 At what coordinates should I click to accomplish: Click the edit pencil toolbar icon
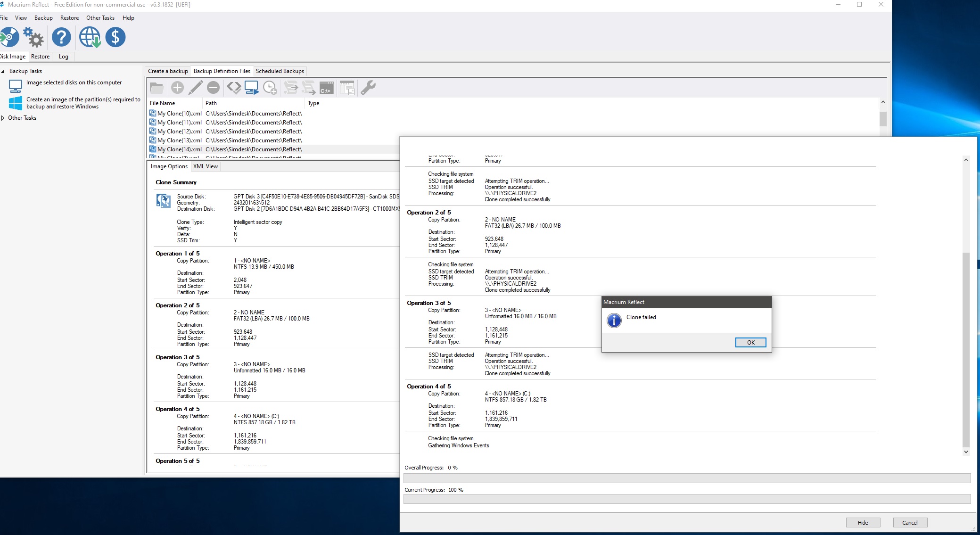coord(196,88)
